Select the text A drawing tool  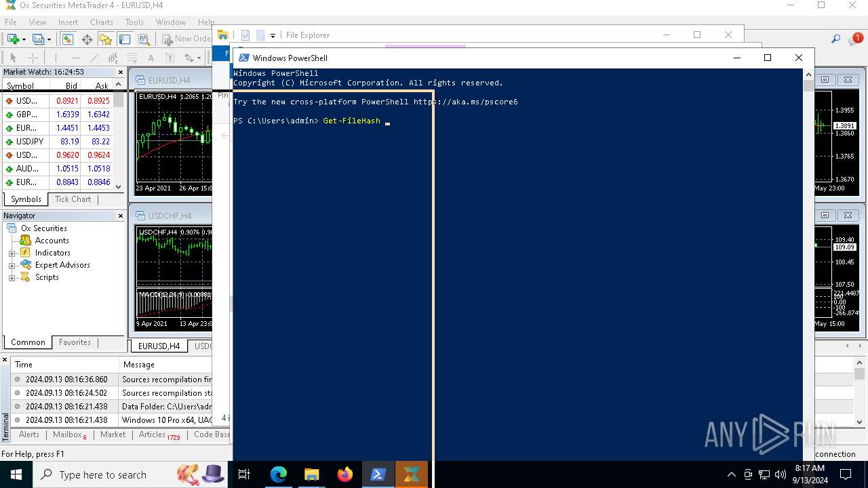151,58
